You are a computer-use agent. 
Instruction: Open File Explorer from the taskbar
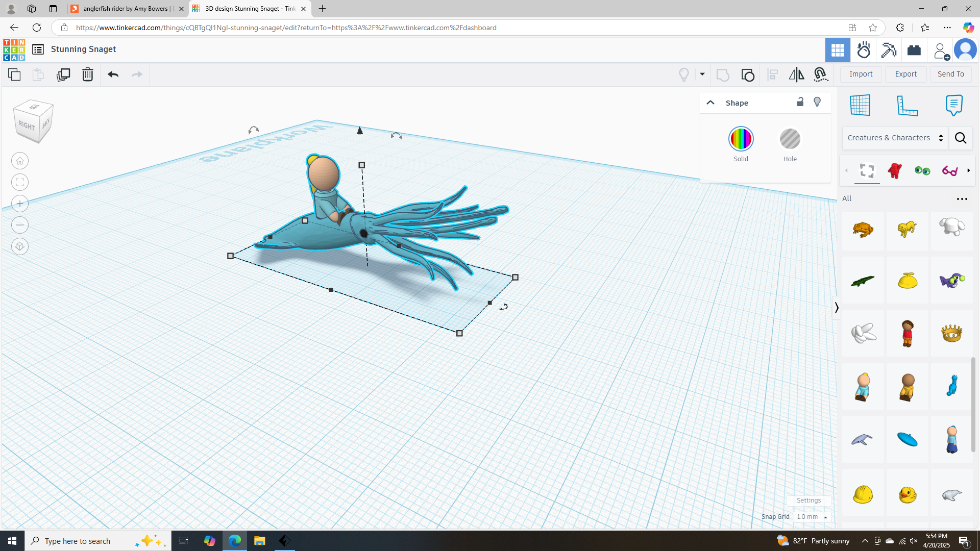tap(259, 541)
